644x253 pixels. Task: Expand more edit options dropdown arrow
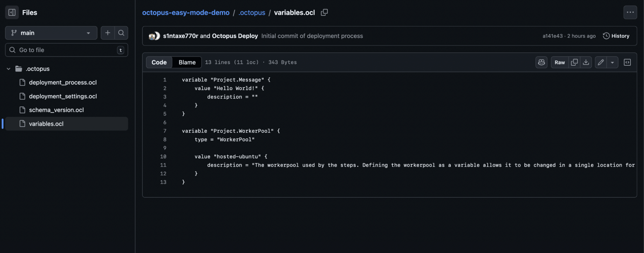point(612,62)
